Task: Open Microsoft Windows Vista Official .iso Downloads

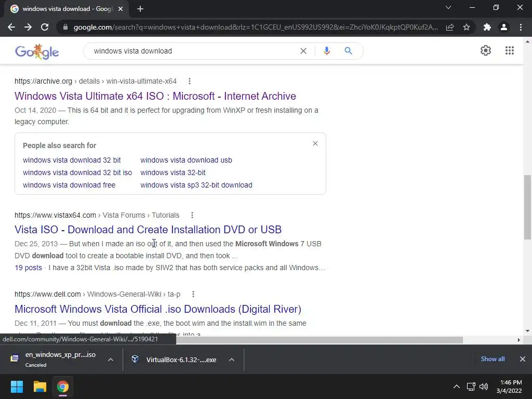Action: click(158, 309)
